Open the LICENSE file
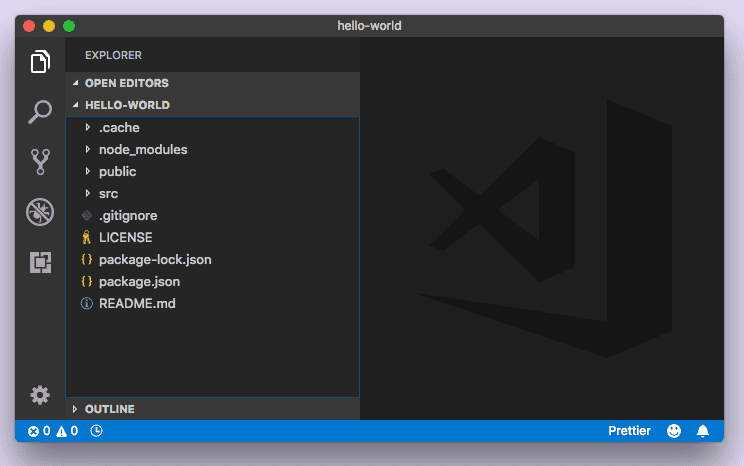Viewport: 744px width, 466px height. click(125, 237)
